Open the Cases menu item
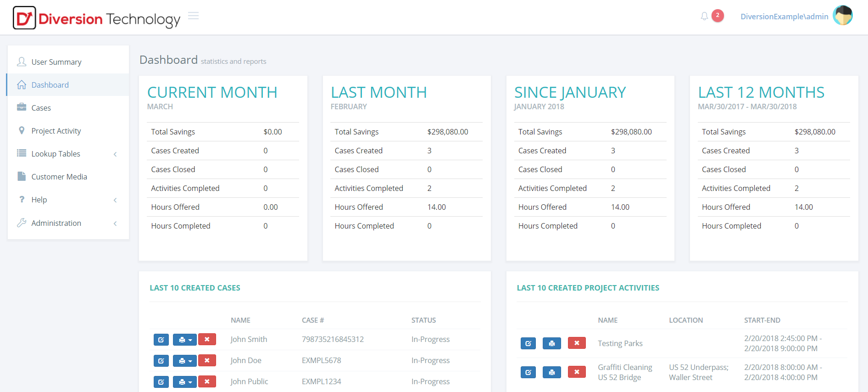Viewport: 868px width, 392px height. (41, 108)
